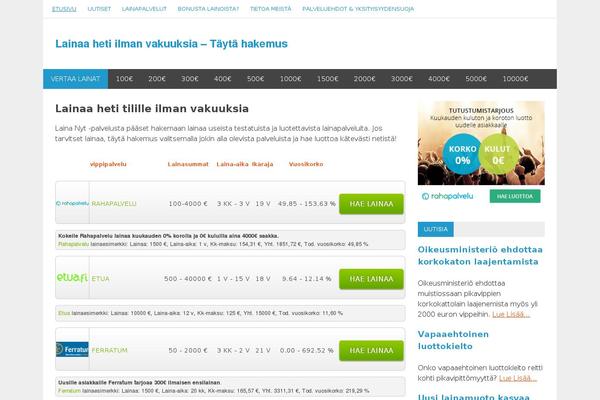Click the Ikäraja column header
Screen dimensions: 600x400
point(262,164)
